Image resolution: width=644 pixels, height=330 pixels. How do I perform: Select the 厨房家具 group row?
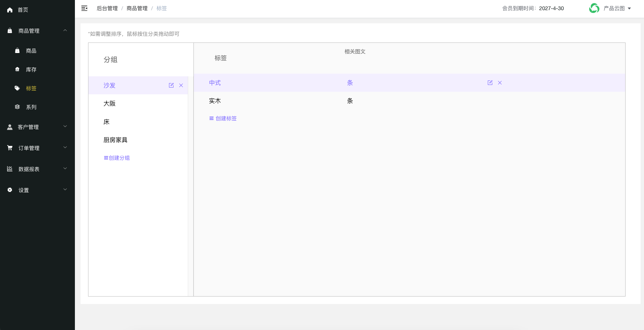click(138, 140)
